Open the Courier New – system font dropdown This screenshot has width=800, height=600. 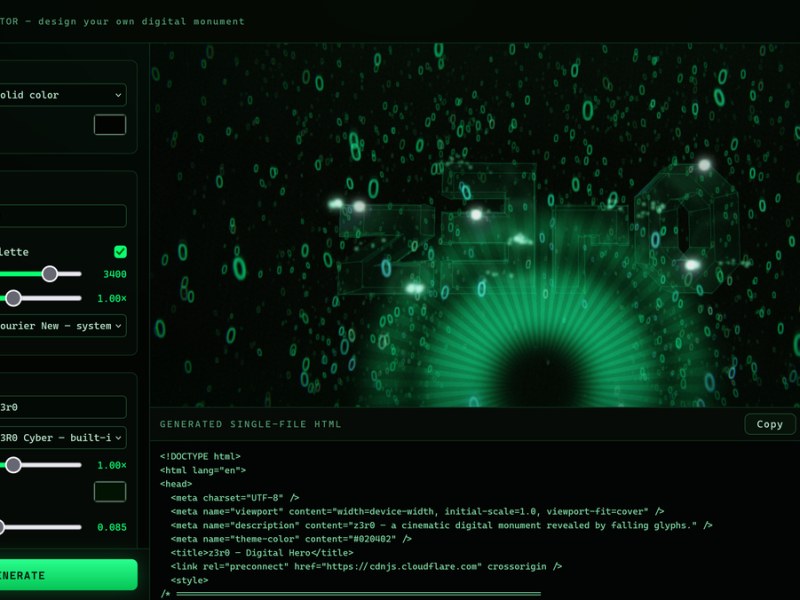tap(62, 326)
